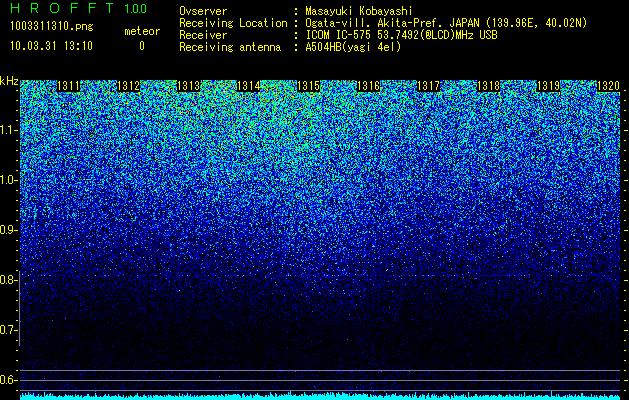Click the observer name Masayuki Kobayashi
The image size is (629, 400).
click(x=359, y=11)
